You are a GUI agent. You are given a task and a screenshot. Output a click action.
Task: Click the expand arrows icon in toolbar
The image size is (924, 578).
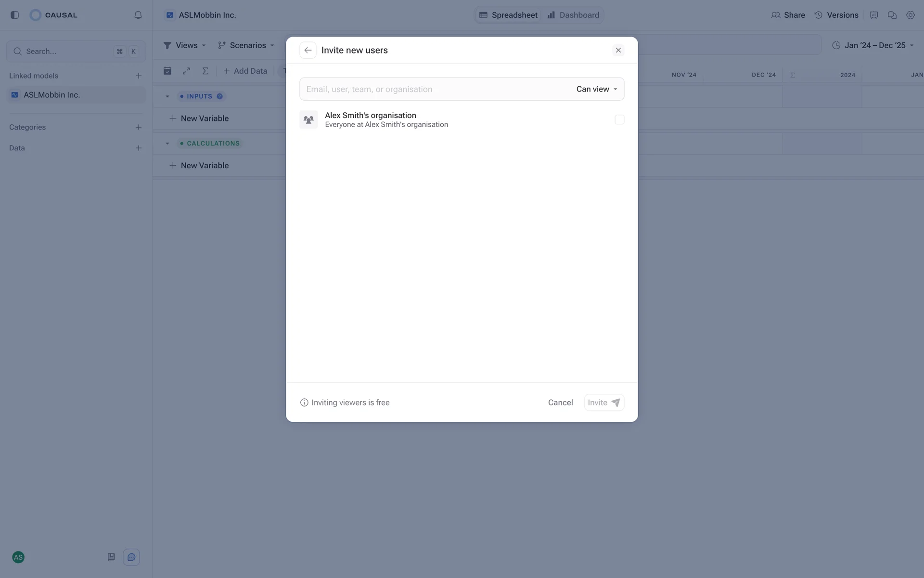coord(186,71)
